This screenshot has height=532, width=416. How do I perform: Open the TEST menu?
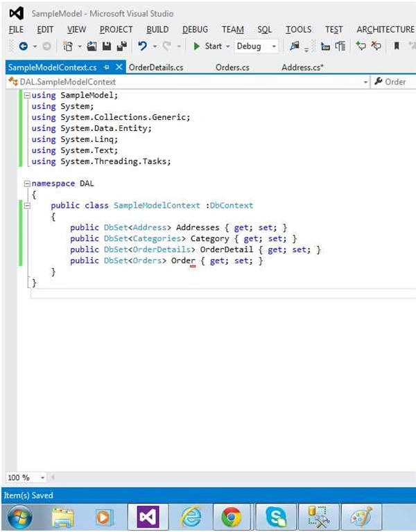pyautogui.click(x=333, y=30)
